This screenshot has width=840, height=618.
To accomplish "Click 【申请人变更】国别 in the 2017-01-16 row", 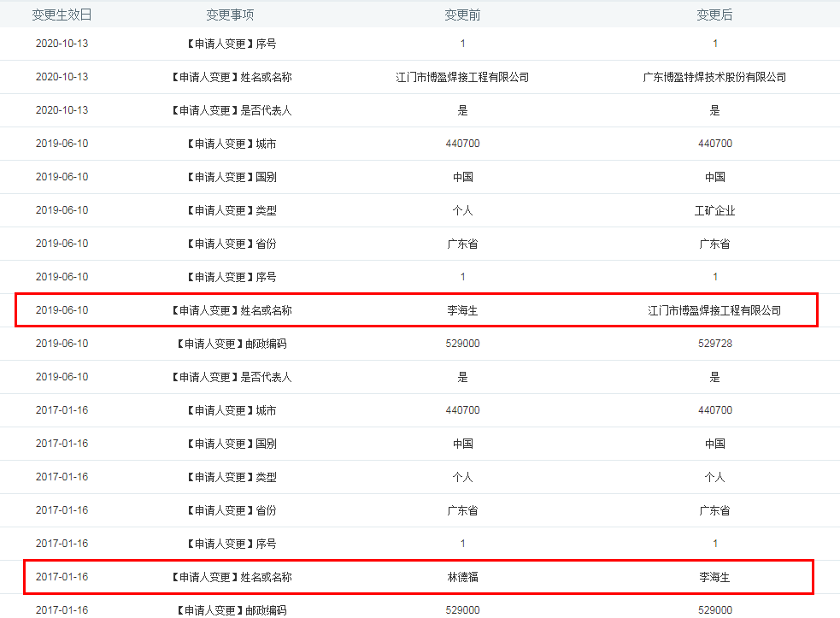I will pyautogui.click(x=232, y=444).
